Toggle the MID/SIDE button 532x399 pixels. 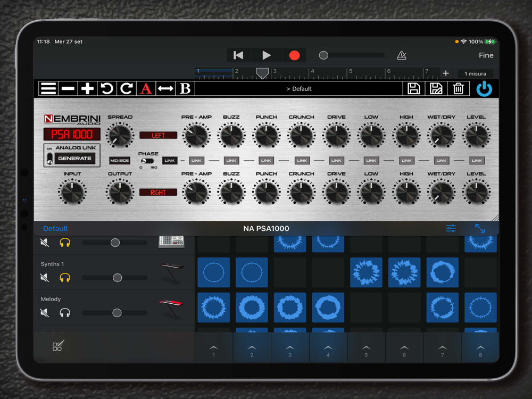pyautogui.click(x=119, y=161)
